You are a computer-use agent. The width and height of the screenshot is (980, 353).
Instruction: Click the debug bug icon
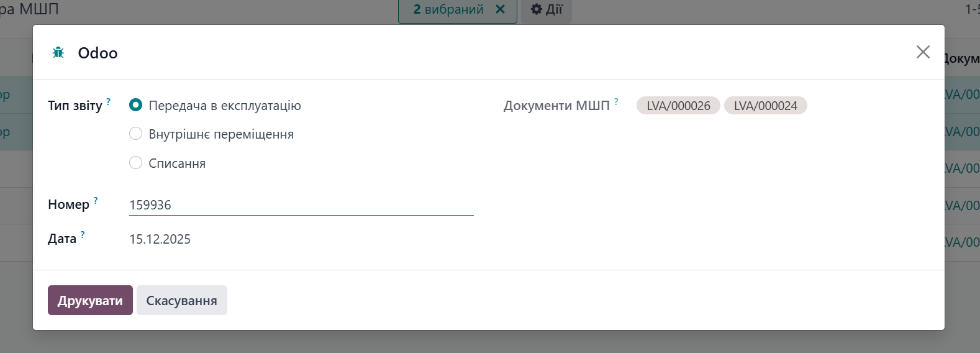tap(58, 53)
